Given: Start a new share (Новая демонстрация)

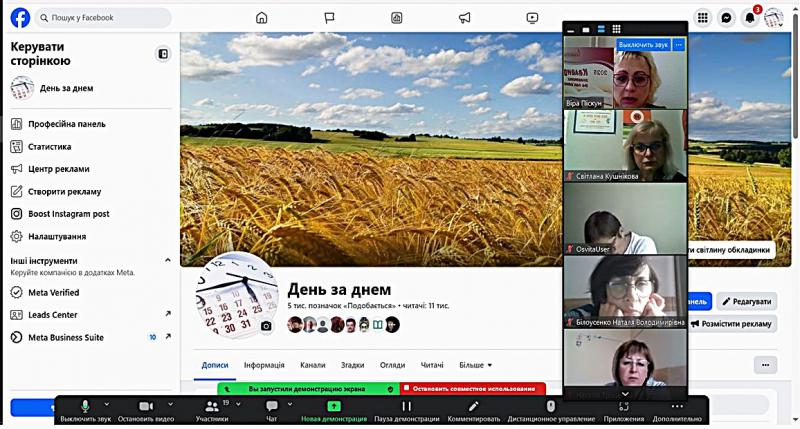Looking at the screenshot, I should (x=334, y=411).
